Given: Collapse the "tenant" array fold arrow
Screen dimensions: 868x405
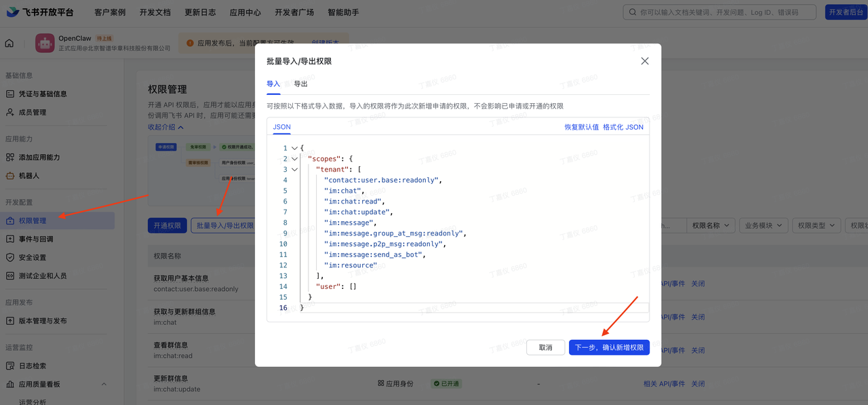Looking at the screenshot, I should coord(294,170).
